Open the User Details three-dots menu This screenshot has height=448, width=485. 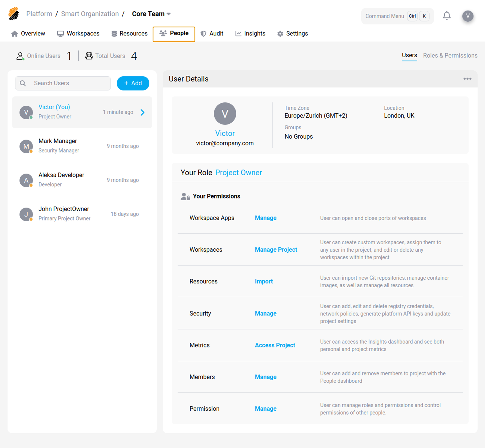coord(467,79)
